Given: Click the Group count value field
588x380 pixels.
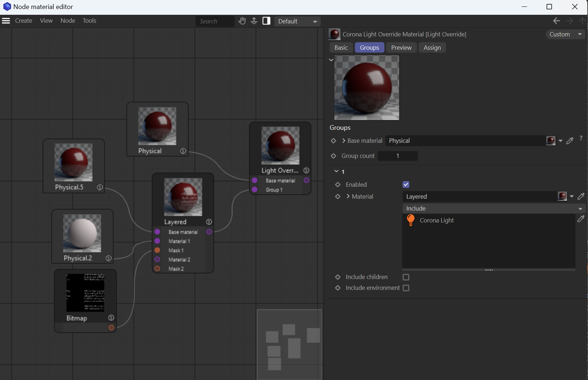Looking at the screenshot, I should click(x=398, y=156).
